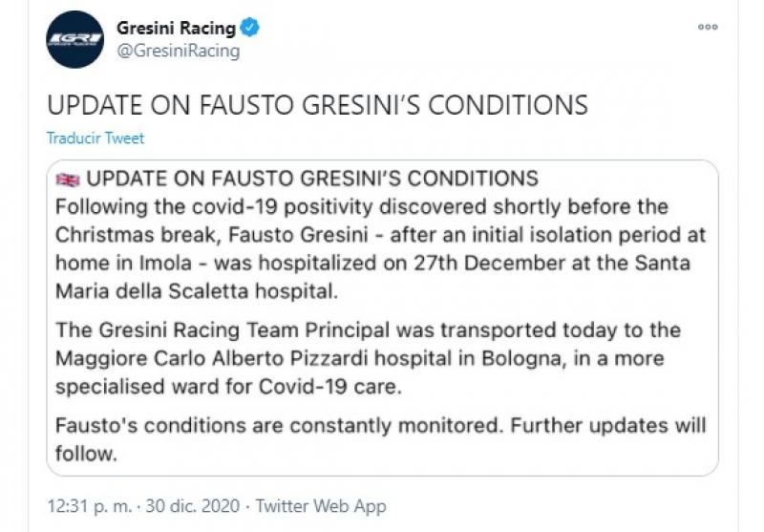Click the Traducir Tweet link

click(x=95, y=138)
